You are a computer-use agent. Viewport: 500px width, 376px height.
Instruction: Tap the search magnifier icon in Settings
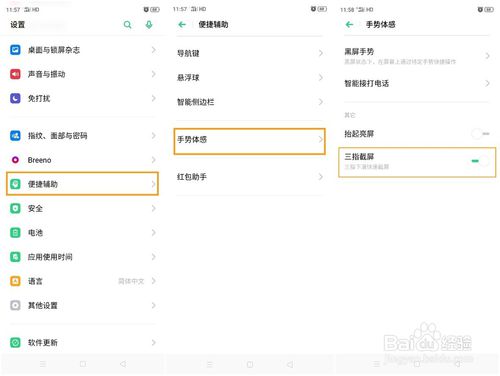coord(127,24)
